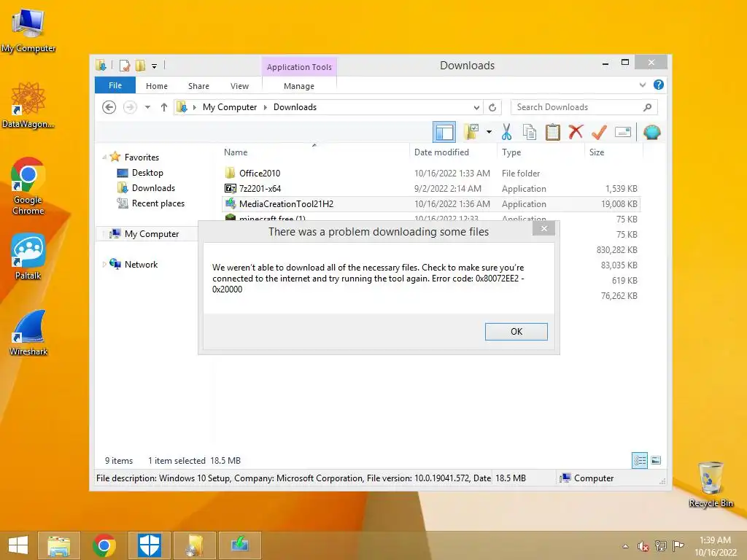This screenshot has height=560, width=747.
Task: Click the muted volume tray icon
Action: tap(643, 546)
